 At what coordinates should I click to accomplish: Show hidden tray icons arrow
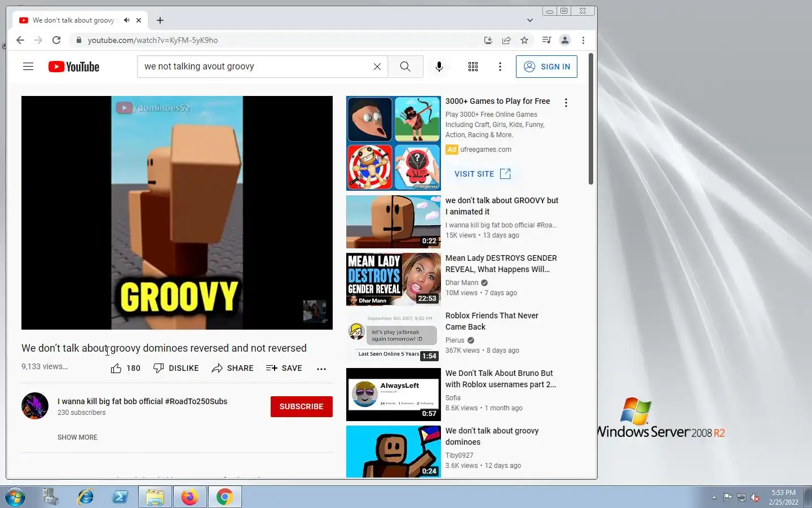pyautogui.click(x=714, y=497)
